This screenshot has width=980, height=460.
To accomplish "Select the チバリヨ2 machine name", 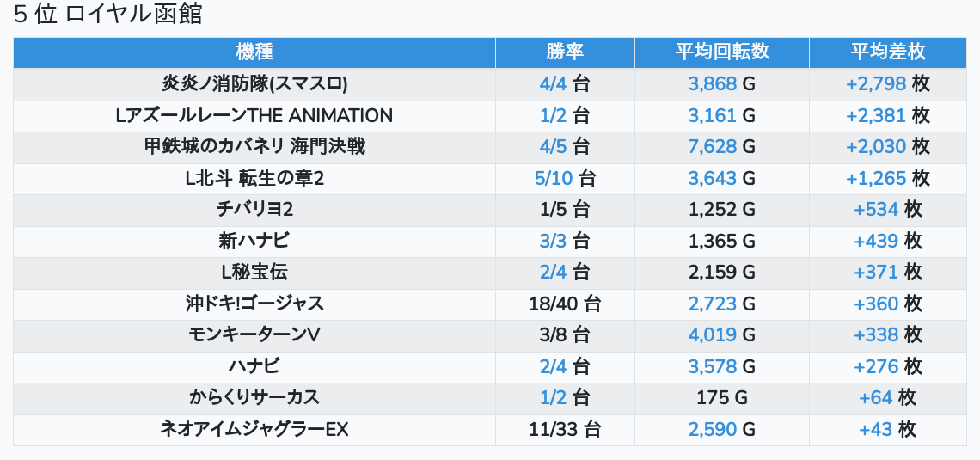I will [254, 210].
